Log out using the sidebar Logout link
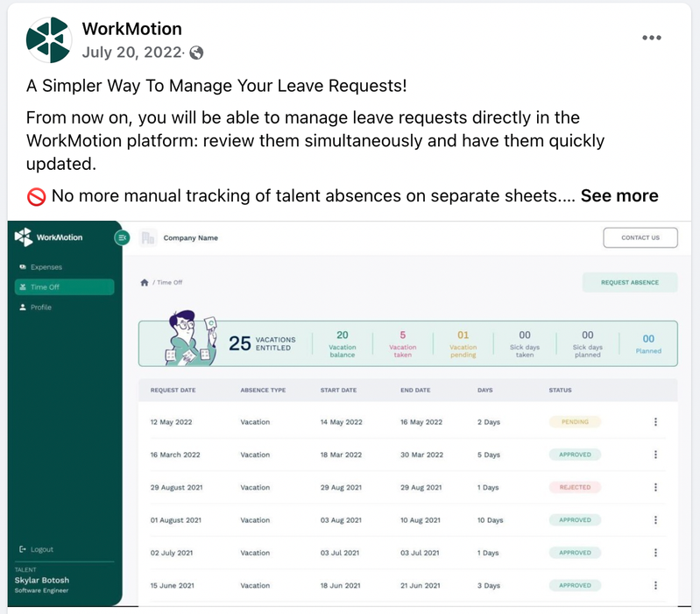The height and width of the screenshot is (614, 700). point(36,549)
